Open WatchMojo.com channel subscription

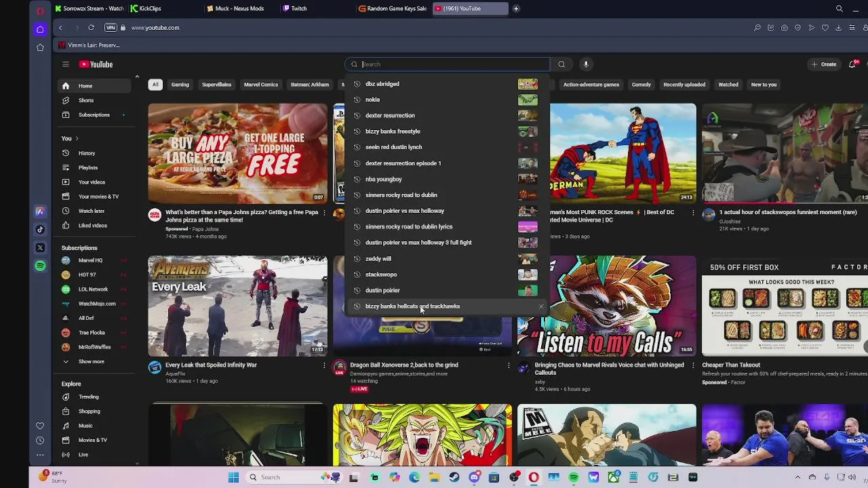pyautogui.click(x=94, y=304)
